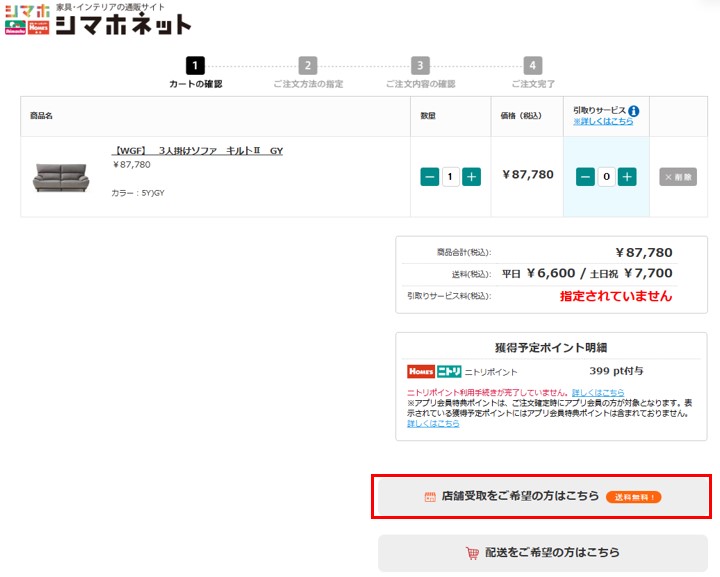The height and width of the screenshot is (577, 720).
Task: Choose 配送をご希望の方はこちら button
Action: (x=542, y=552)
